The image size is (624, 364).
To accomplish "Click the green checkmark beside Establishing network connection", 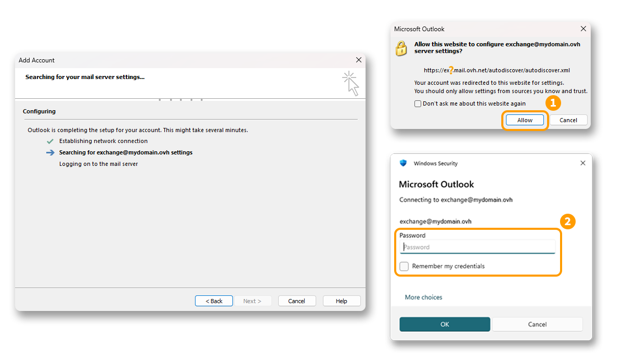I will coord(50,141).
